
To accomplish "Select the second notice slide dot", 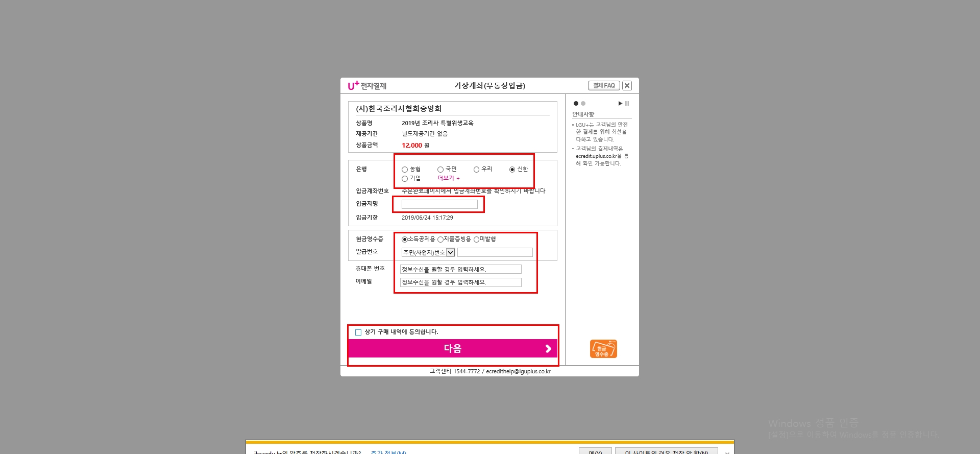I will click(x=583, y=104).
